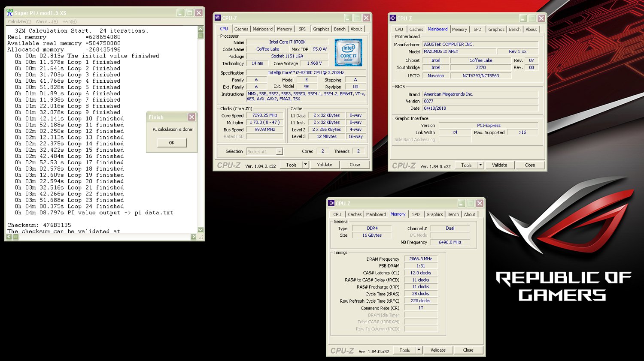The height and width of the screenshot is (361, 644).
Task: Click the Core Voltage value 1.968 V
Action: tap(314, 63)
